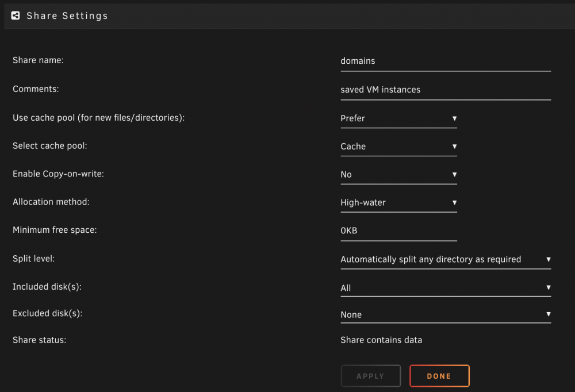This screenshot has height=392, width=575.
Task: Click the Comments field saved VM instances
Action: pyautogui.click(x=446, y=90)
